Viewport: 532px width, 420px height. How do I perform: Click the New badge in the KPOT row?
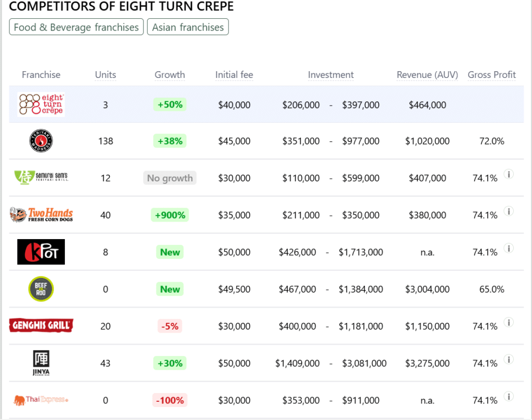point(170,252)
